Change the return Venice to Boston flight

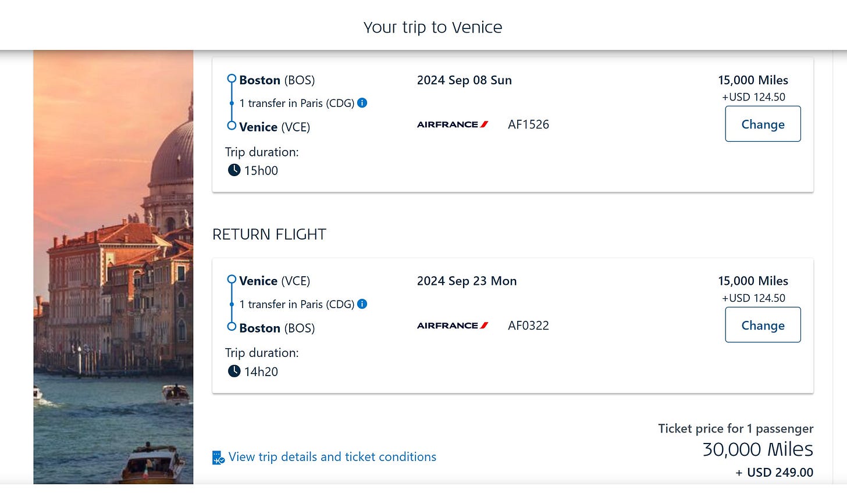coord(763,325)
